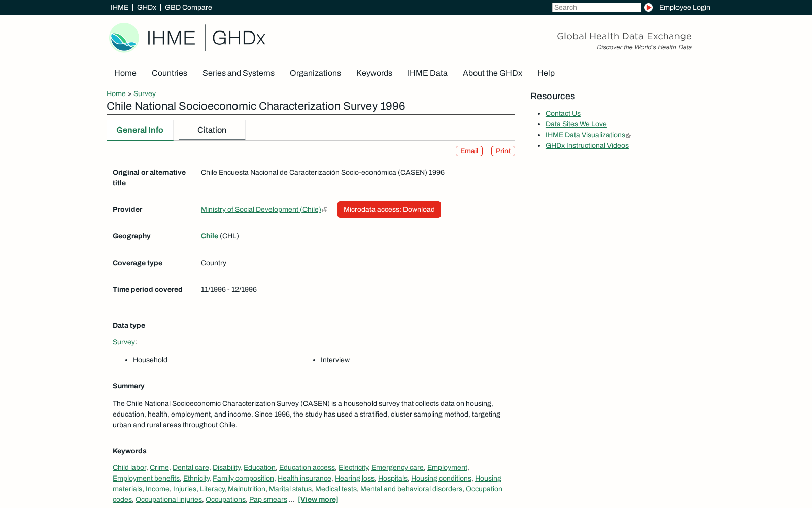Open the Pap smears keyword
This screenshot has width=812, height=508.
point(268,499)
